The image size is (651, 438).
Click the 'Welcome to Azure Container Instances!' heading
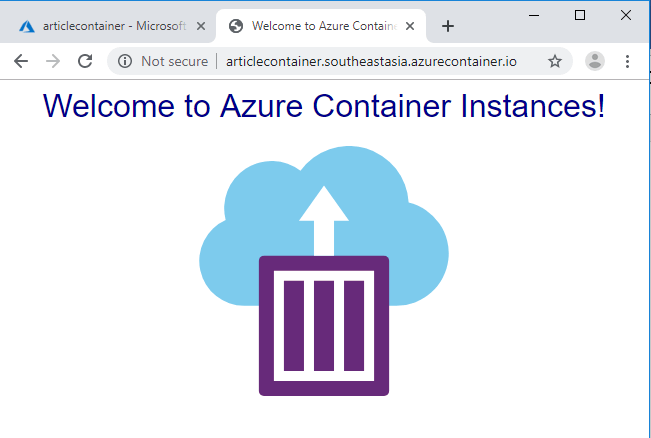324,106
